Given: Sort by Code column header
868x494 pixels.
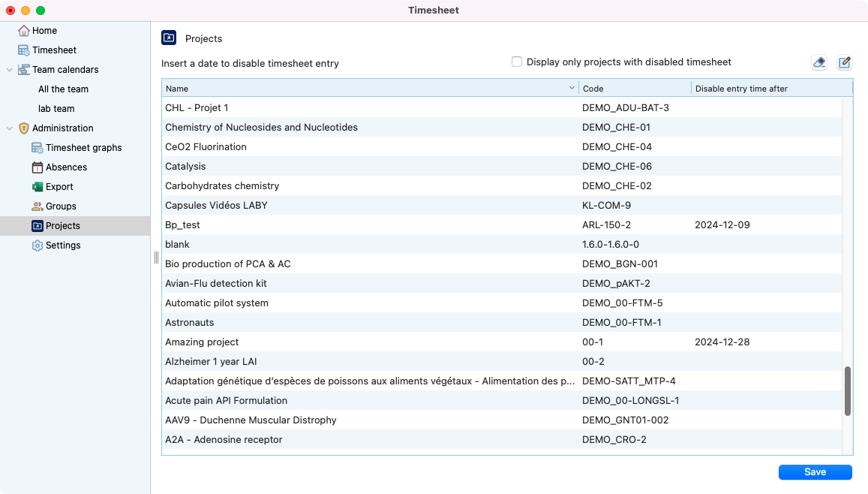Looking at the screenshot, I should [x=635, y=89].
